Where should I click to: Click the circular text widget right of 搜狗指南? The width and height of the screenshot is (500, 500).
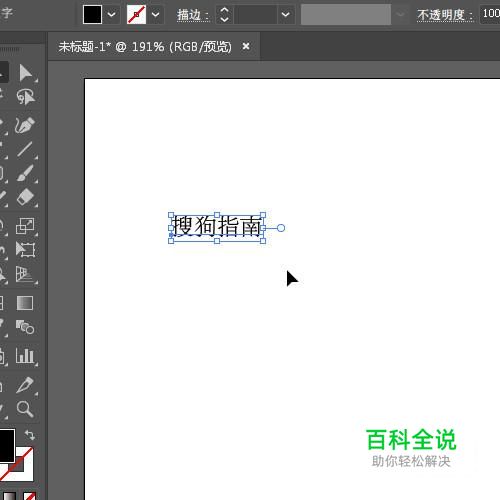(x=281, y=228)
